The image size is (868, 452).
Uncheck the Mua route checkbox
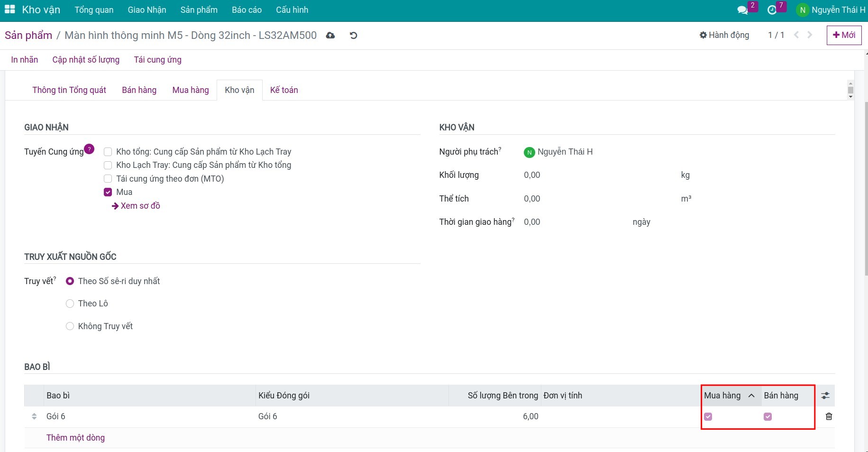click(x=108, y=192)
